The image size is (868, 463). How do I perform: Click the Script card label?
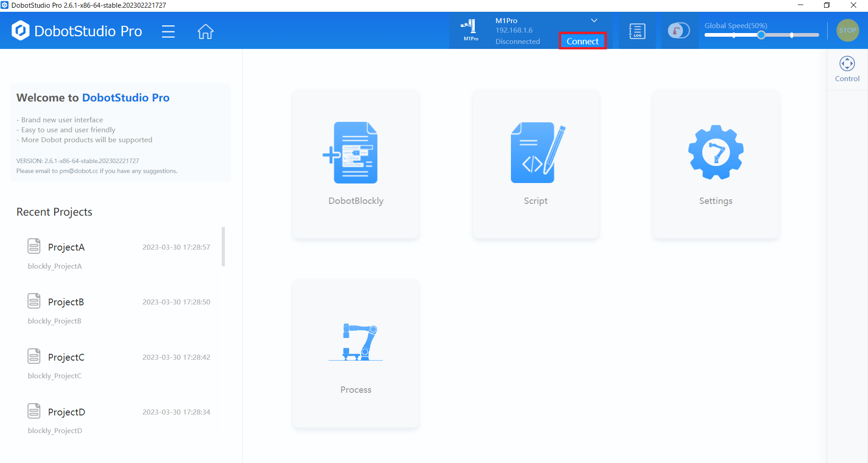coord(536,201)
